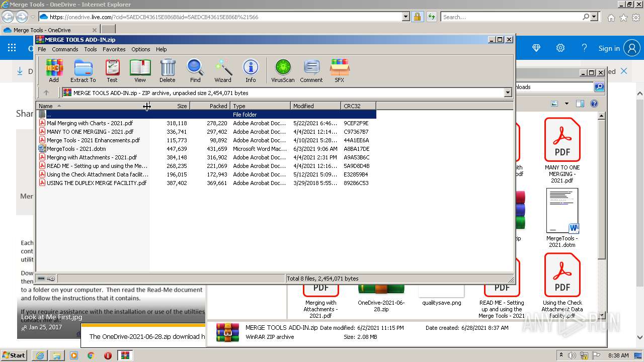This screenshot has height=362, width=644.
Task: Select Using the Check Attachment Data file row
Action: [x=206, y=174]
